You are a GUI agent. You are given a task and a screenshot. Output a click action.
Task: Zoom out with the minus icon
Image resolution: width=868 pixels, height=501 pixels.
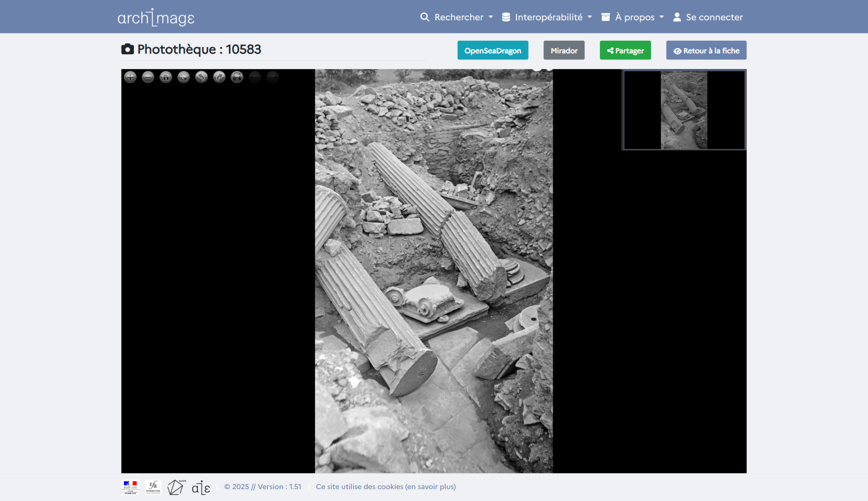click(148, 77)
